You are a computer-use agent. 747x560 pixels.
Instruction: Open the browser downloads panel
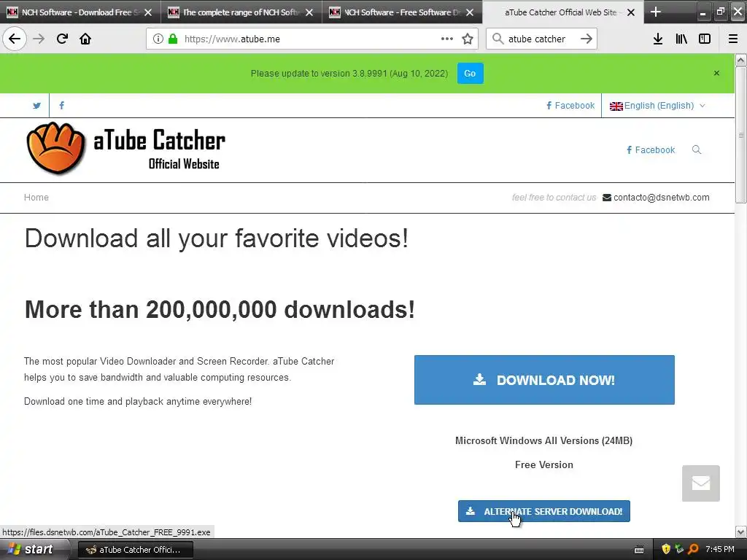pyautogui.click(x=658, y=39)
